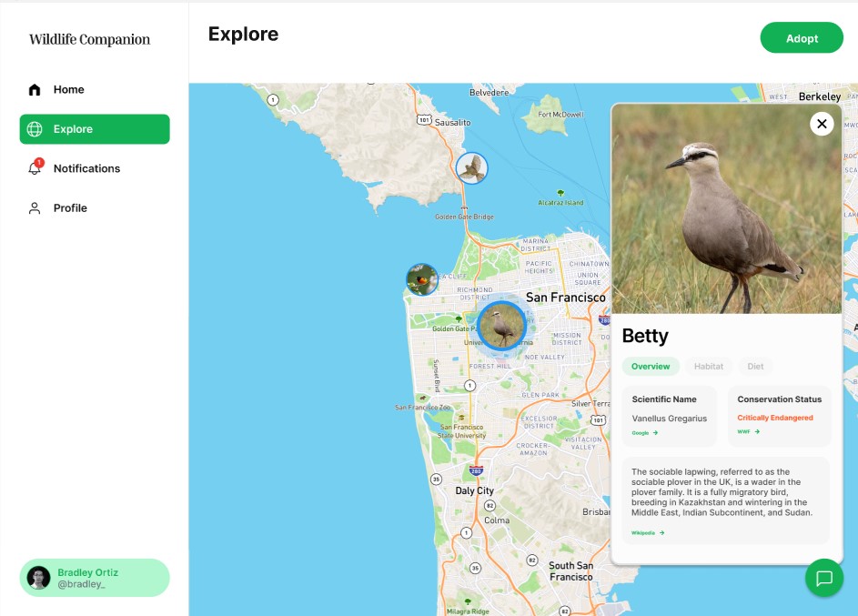This screenshot has width=858, height=616.
Task: Click the arrow after the Wikipedia link
Action: 661,533
